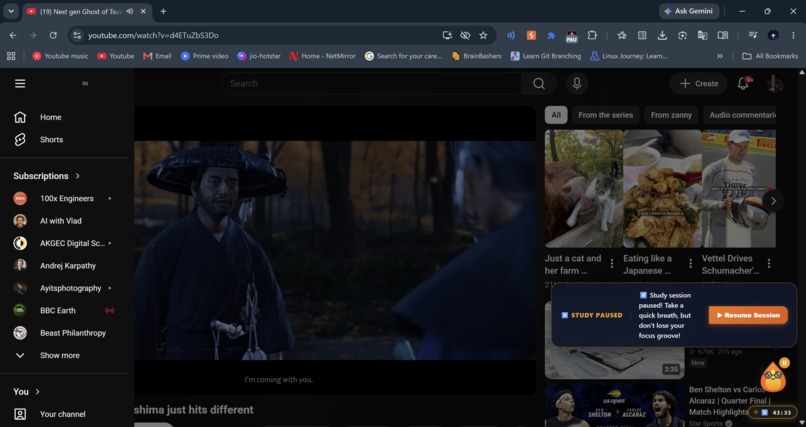This screenshot has height=427, width=806.
Task: Toggle the crossed-eye icon in address bar
Action: (465, 35)
